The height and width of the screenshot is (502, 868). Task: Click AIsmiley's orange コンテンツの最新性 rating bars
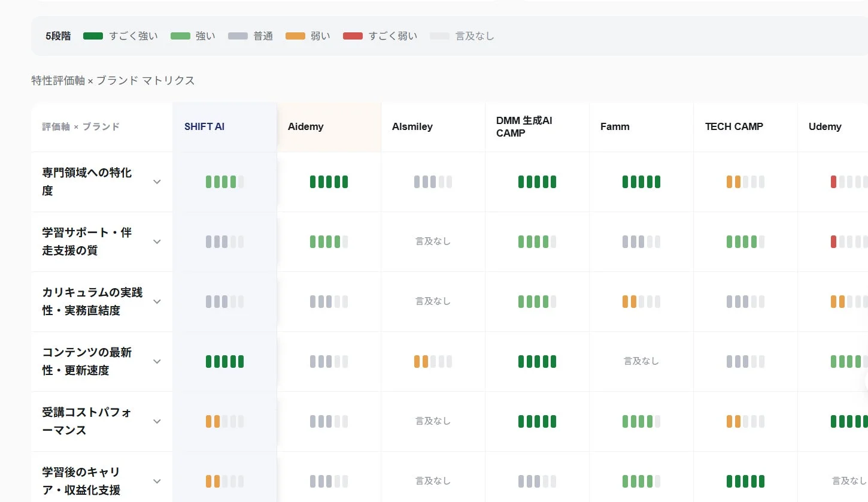tap(433, 361)
